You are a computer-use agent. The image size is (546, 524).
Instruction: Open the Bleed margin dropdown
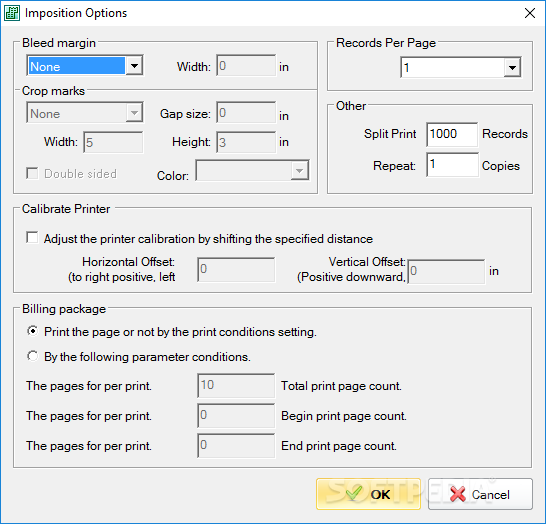pyautogui.click(x=134, y=65)
